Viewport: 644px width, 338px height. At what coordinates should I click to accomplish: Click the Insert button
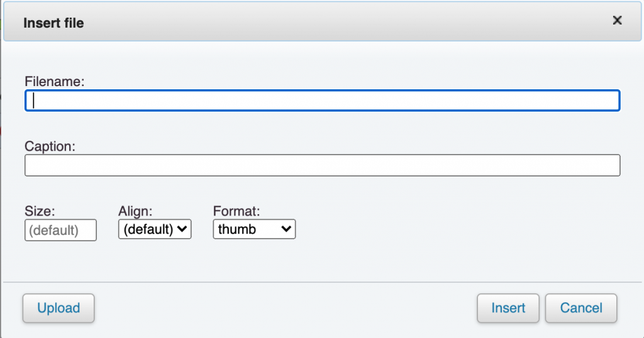(508, 308)
